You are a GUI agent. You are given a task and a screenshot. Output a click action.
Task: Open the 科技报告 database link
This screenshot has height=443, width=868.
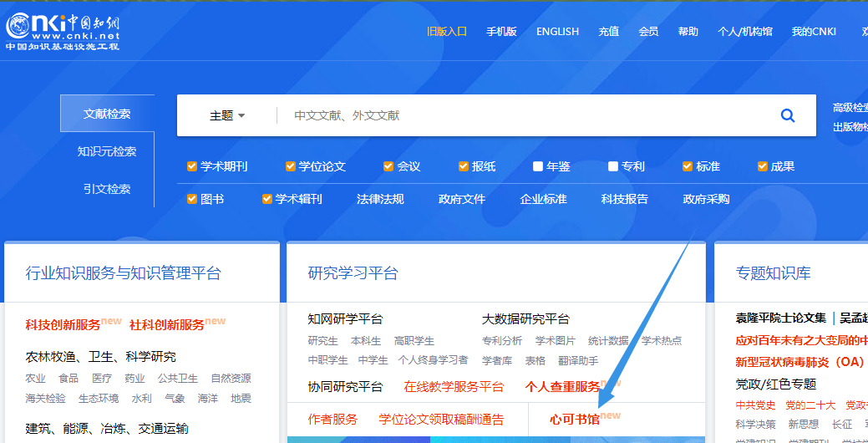(x=625, y=199)
